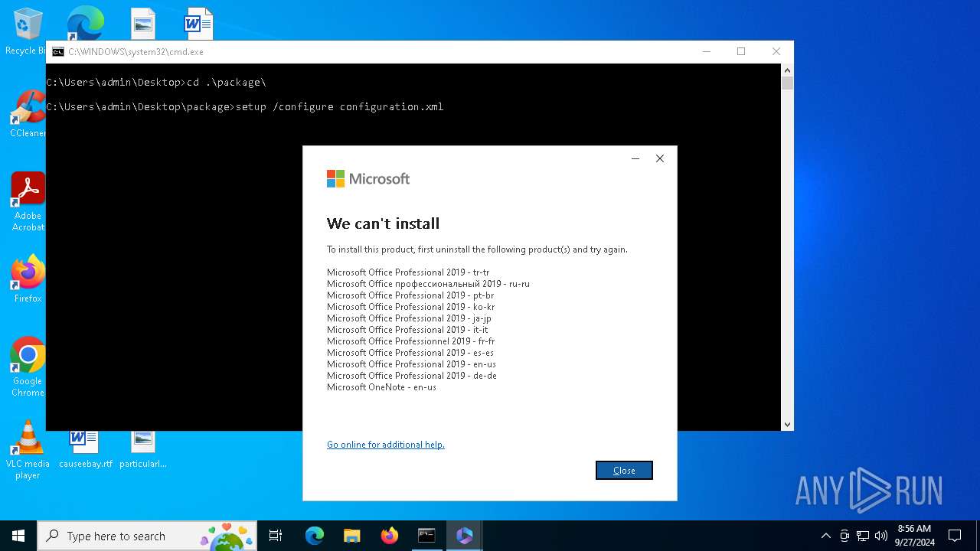Viewport: 980px width, 551px height.
Task: Select Microsoft Office Professional 2019 - ko-kr
Action: point(410,307)
